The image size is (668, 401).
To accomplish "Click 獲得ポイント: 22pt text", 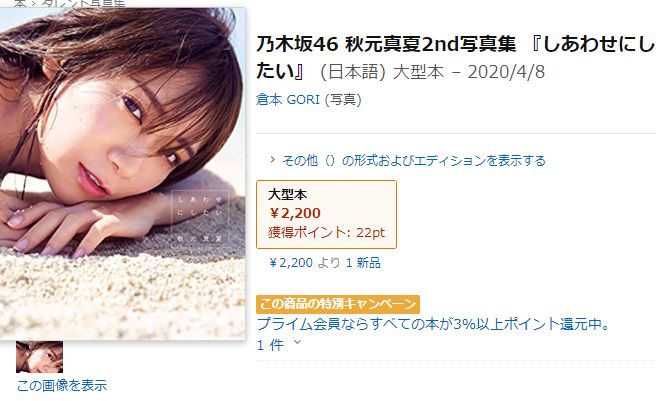I will (x=326, y=233).
